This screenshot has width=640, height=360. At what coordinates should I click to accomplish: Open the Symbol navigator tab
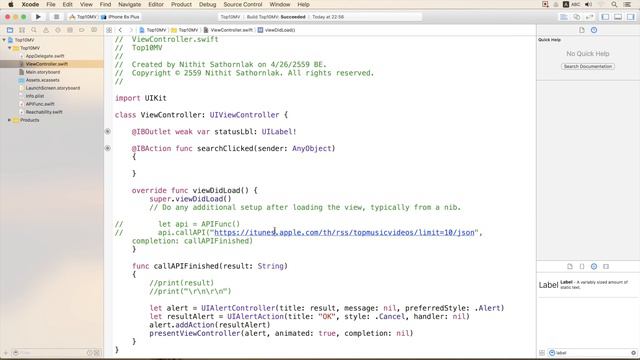pyautogui.click(x=22, y=30)
